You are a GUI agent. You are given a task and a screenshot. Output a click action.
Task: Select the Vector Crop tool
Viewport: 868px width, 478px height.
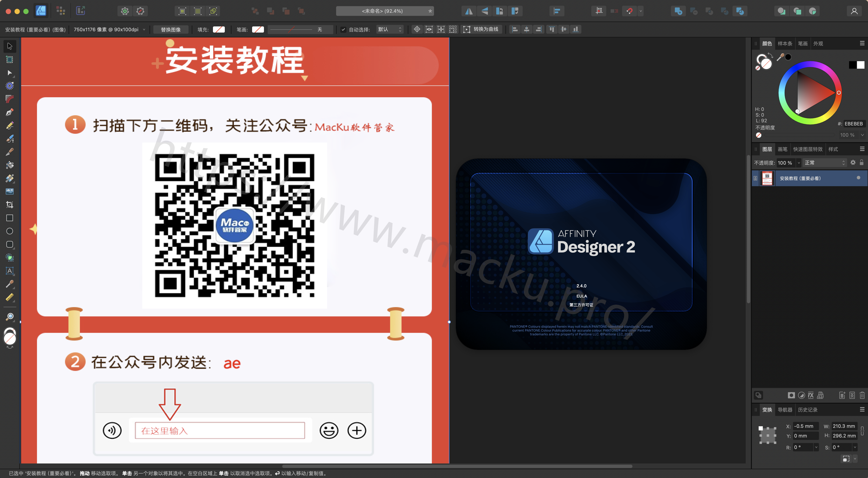10,205
